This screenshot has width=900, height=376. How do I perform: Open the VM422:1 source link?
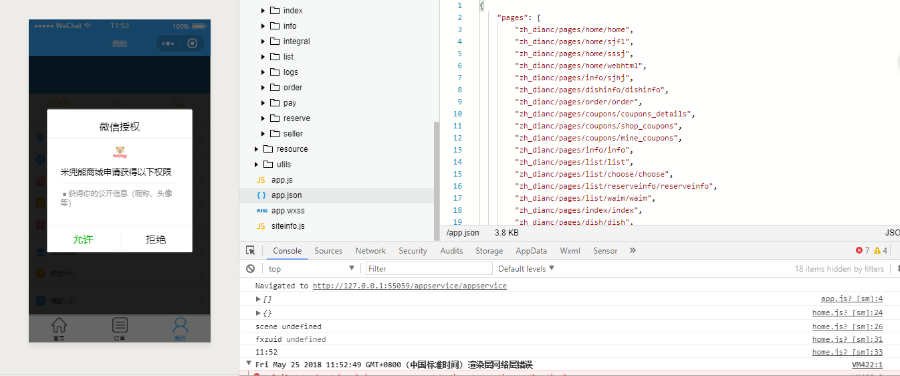click(867, 365)
